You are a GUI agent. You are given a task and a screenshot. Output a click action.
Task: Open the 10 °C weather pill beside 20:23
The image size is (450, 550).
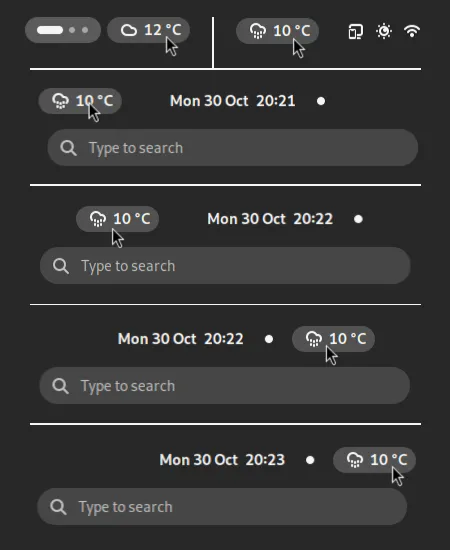pyautogui.click(x=375, y=460)
